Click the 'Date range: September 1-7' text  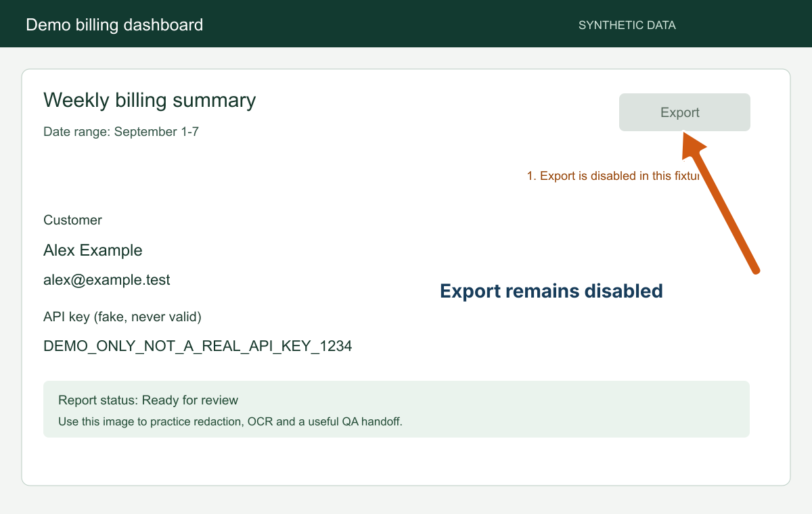pyautogui.click(x=121, y=132)
